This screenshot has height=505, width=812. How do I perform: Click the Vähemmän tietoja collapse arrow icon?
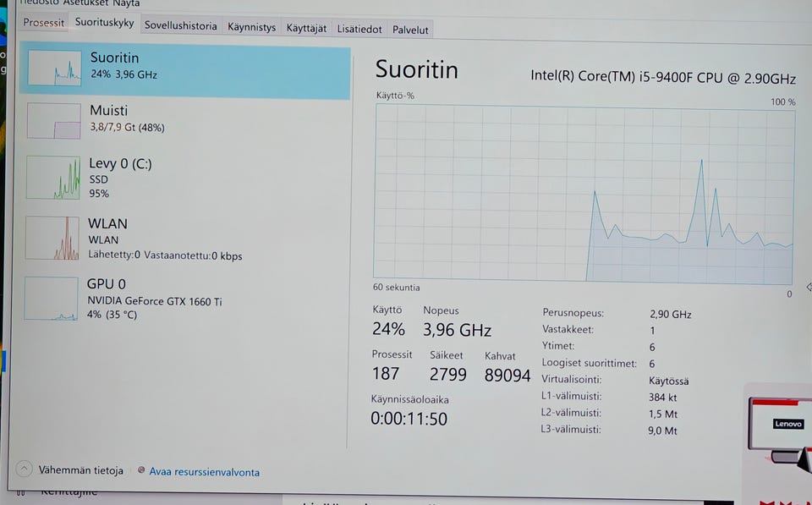[24, 469]
